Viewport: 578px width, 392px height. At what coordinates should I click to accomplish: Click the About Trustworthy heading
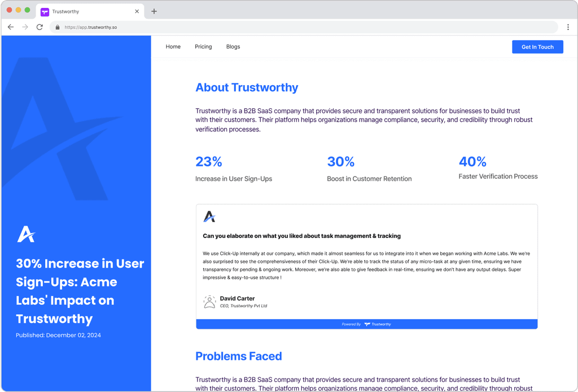247,87
